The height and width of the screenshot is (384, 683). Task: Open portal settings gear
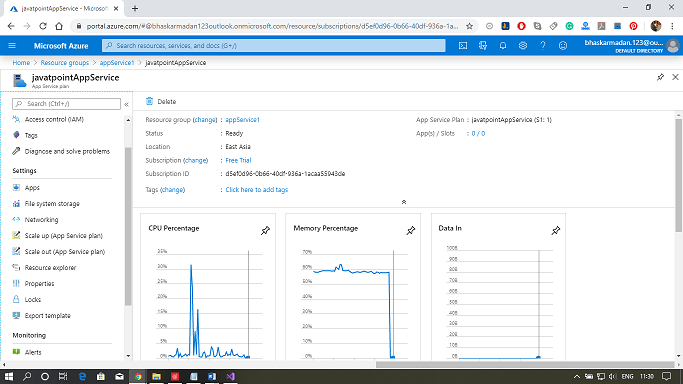[x=523, y=45]
